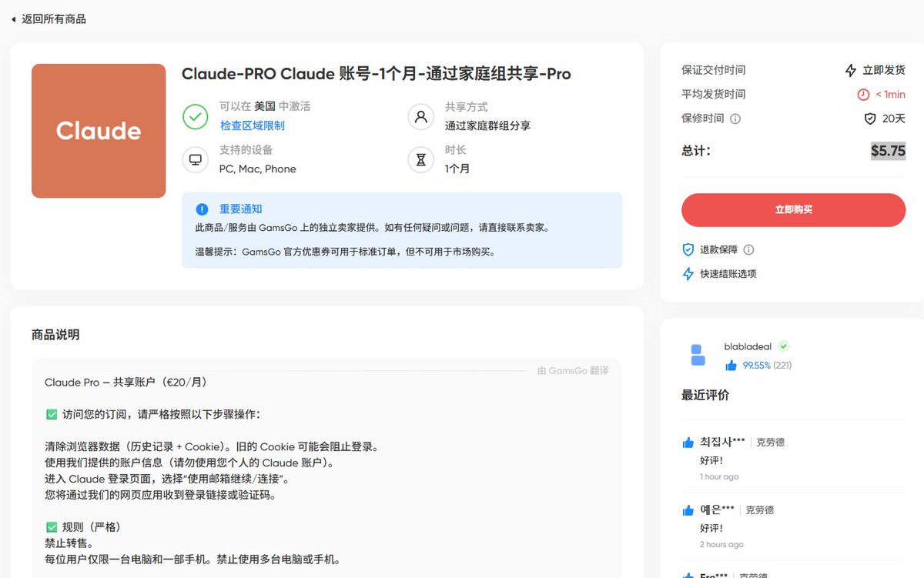Click the monitor icon beside 支持的设备
The image size is (924, 578).
click(x=196, y=159)
